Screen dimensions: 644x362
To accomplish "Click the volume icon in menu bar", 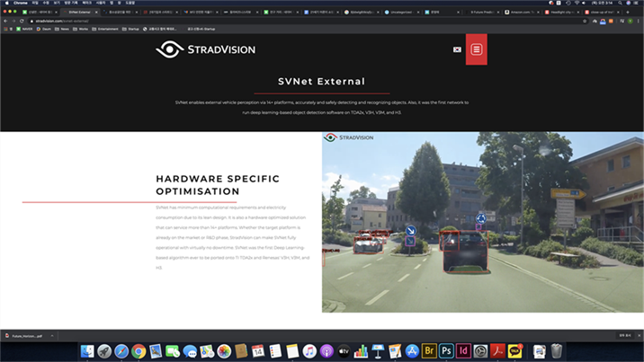I will (x=584, y=3).
